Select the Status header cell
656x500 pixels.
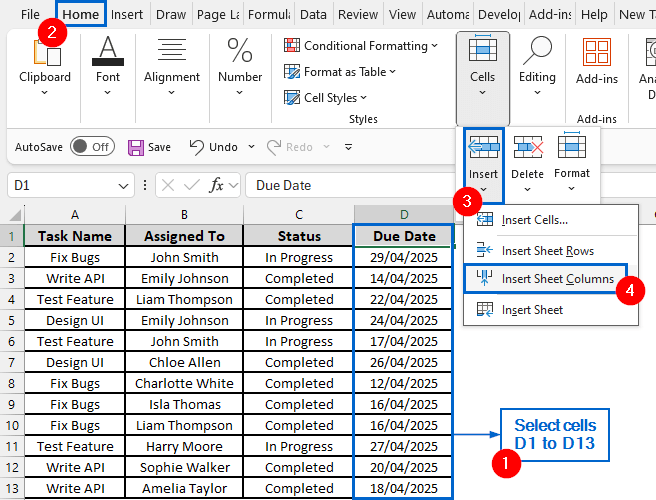[x=299, y=236]
